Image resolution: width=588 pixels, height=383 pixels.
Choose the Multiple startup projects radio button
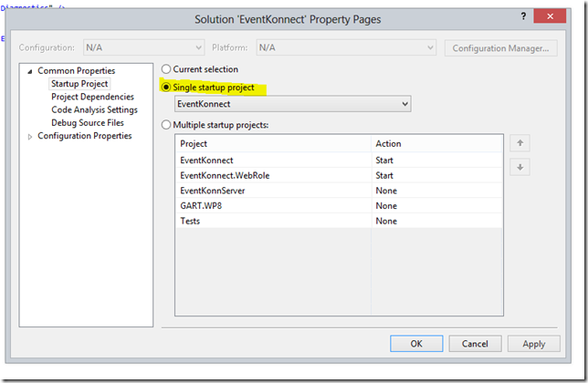[166, 125]
